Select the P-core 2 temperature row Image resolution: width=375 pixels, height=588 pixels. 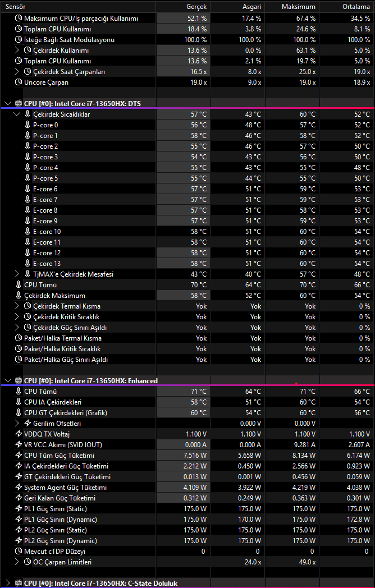click(187, 146)
